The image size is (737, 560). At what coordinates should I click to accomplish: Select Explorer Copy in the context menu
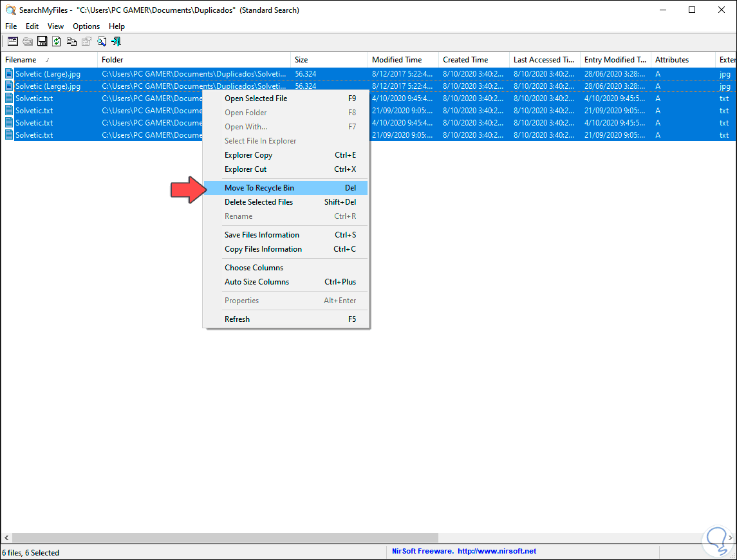point(286,154)
